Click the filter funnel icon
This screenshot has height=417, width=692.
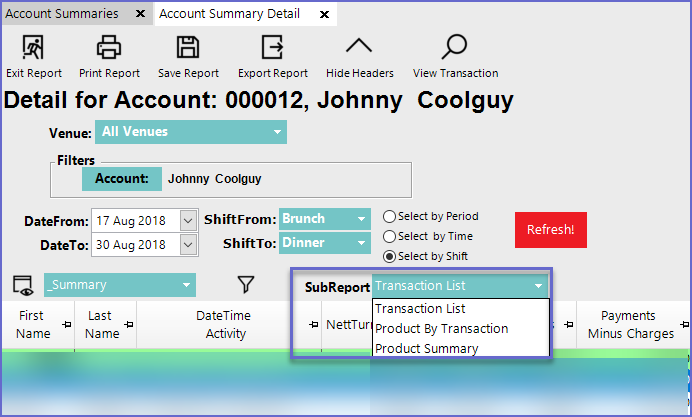click(245, 285)
